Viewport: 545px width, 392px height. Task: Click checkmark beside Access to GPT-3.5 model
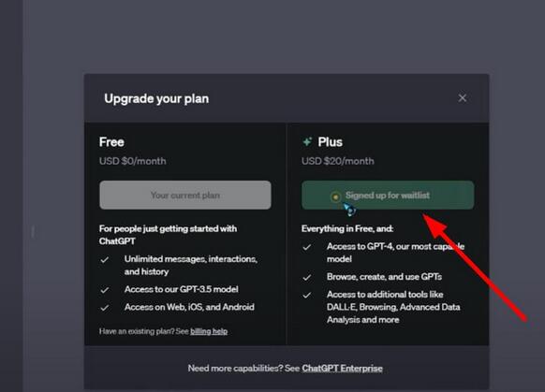point(105,290)
